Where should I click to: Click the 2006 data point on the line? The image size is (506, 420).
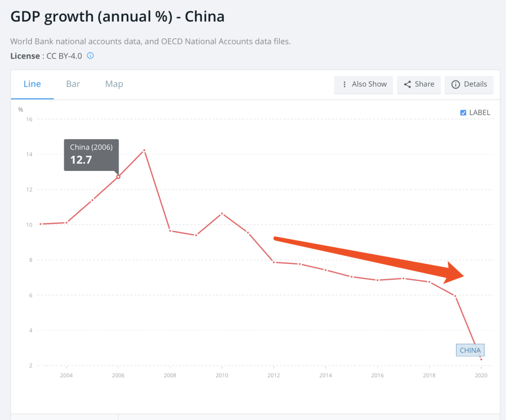pyautogui.click(x=118, y=177)
